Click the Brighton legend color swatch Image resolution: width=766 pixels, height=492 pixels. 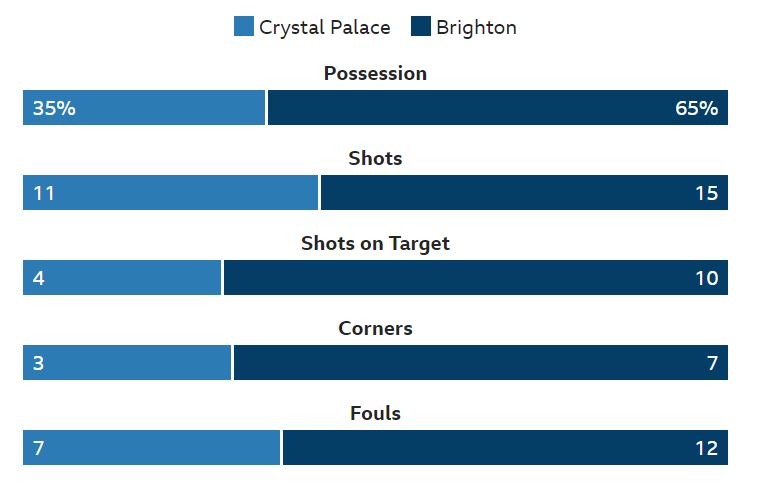point(421,26)
